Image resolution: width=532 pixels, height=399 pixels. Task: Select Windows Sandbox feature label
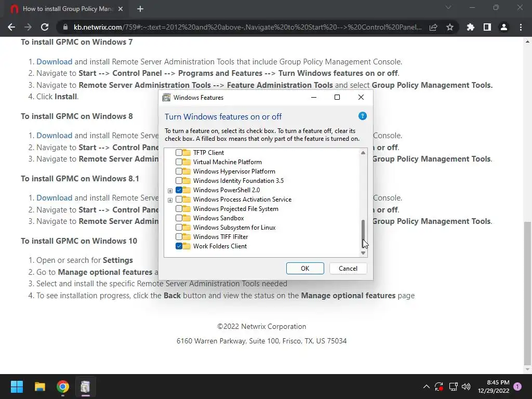pyautogui.click(x=219, y=218)
